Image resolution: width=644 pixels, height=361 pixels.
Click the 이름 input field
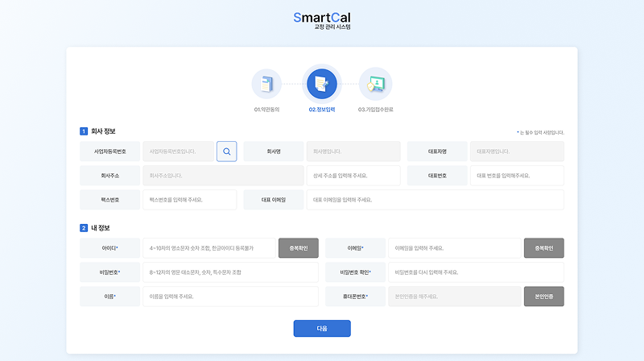tap(230, 297)
